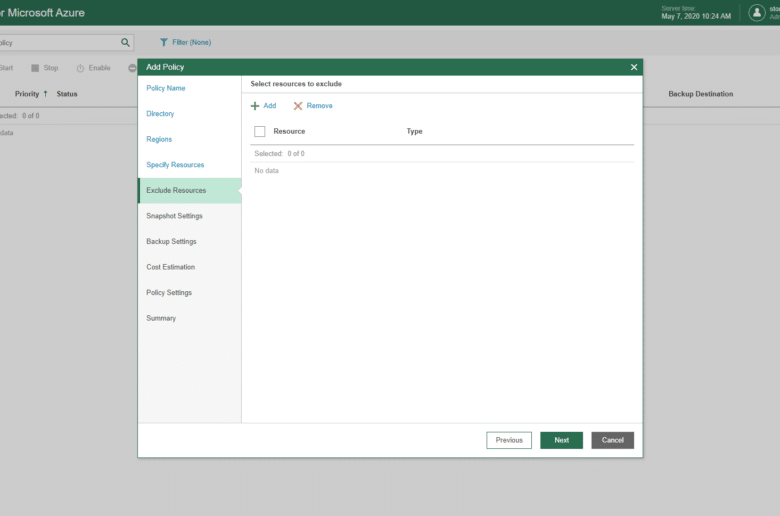Click the Enable label in background toolbar

pos(99,68)
